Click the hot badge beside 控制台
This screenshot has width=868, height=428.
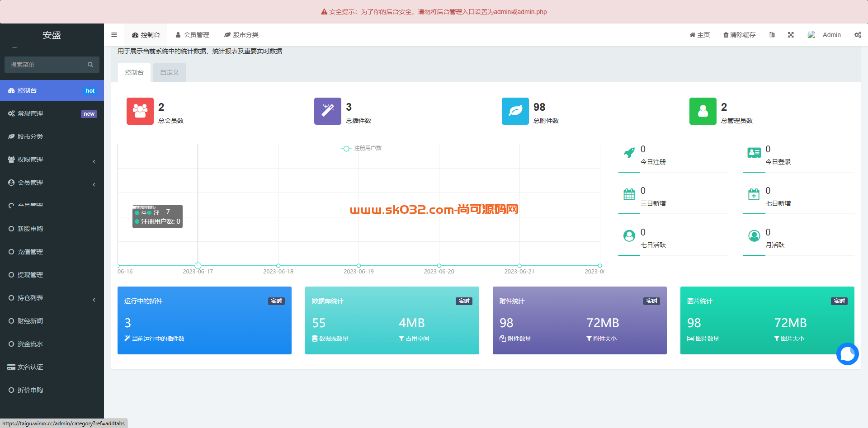[90, 91]
